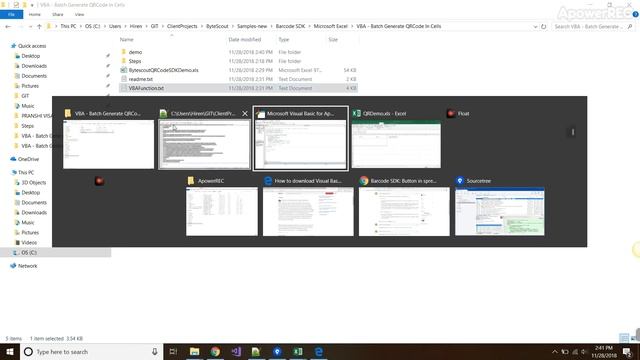Sort files by Size column header
640x360 pixels.
(333, 40)
